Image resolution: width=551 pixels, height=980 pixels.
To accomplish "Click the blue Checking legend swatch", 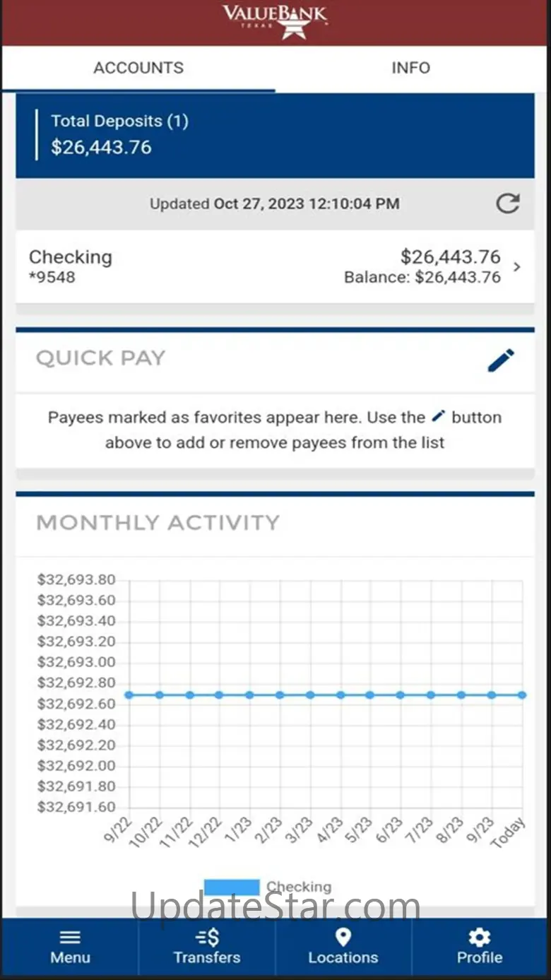I will tap(232, 887).
